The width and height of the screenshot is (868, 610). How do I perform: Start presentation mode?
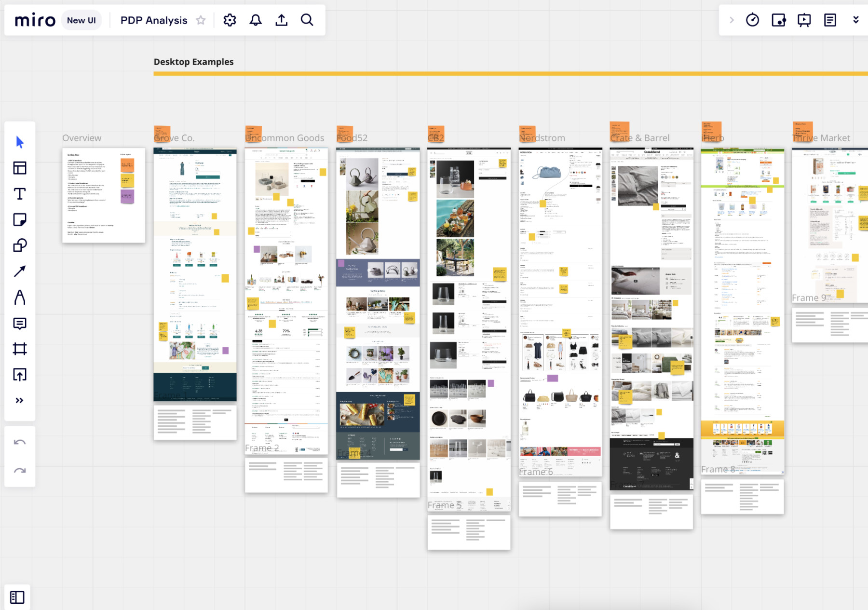804,20
